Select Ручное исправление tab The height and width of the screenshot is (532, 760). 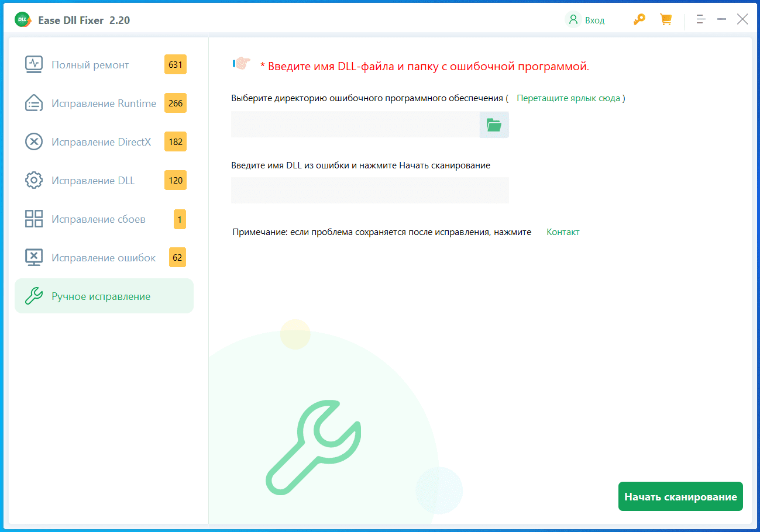104,296
